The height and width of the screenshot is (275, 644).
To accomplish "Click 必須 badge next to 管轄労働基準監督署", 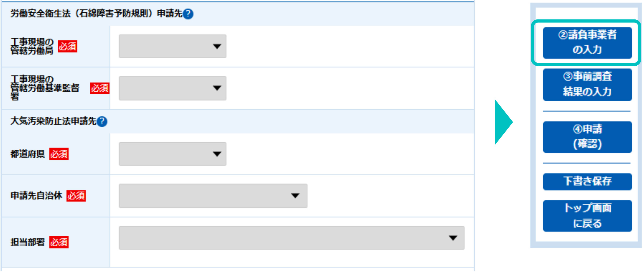I will 100,88.
